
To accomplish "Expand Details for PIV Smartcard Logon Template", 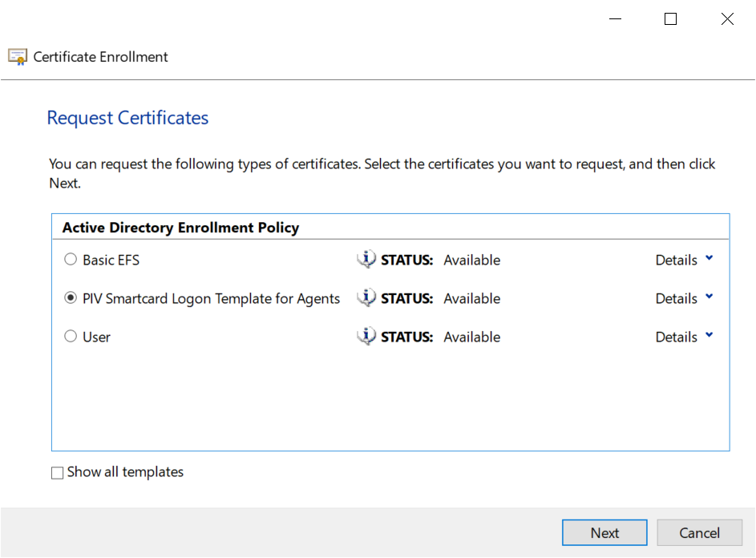I will (x=684, y=298).
